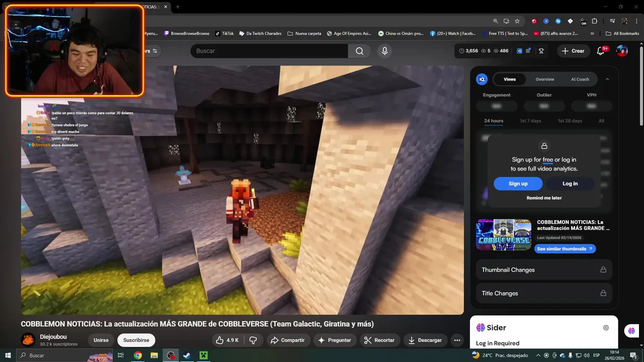Click the YouTube search magnifier button
The width and height of the screenshot is (644, 362).
pyautogui.click(x=359, y=51)
